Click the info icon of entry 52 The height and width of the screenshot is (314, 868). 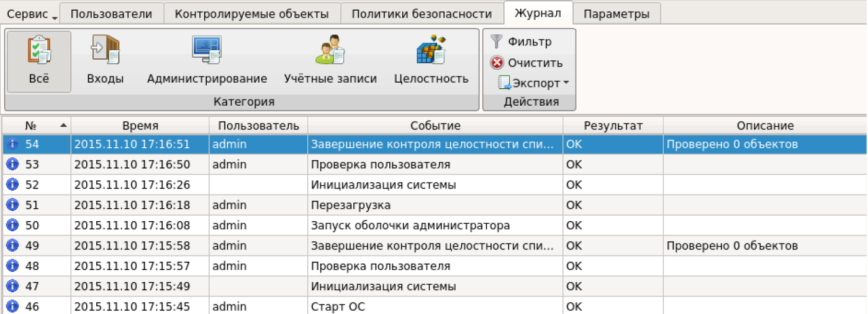pos(12,184)
